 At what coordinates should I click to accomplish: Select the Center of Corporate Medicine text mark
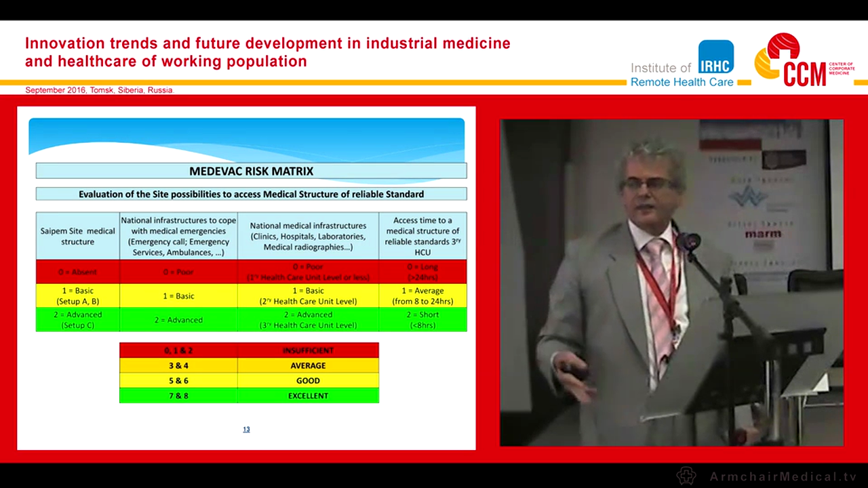(841, 67)
